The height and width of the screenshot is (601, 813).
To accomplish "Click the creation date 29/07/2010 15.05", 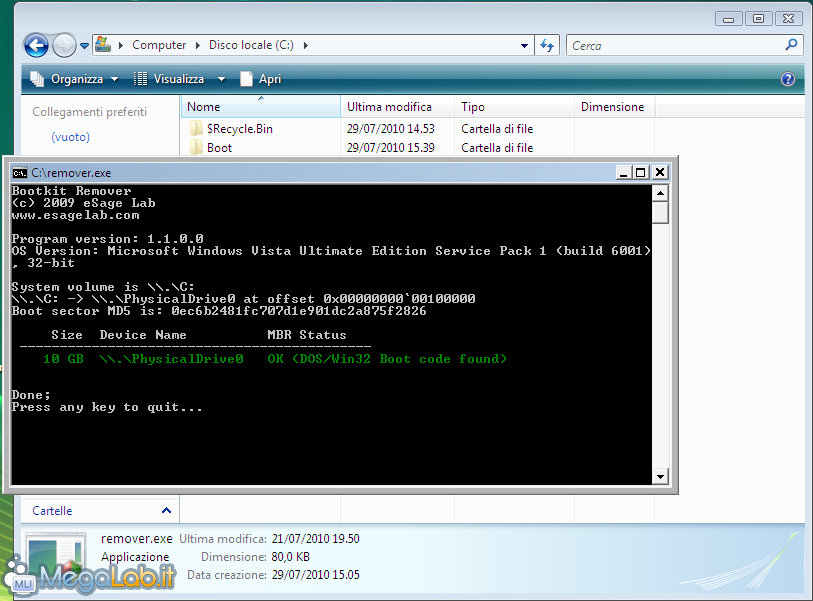I will tap(316, 575).
